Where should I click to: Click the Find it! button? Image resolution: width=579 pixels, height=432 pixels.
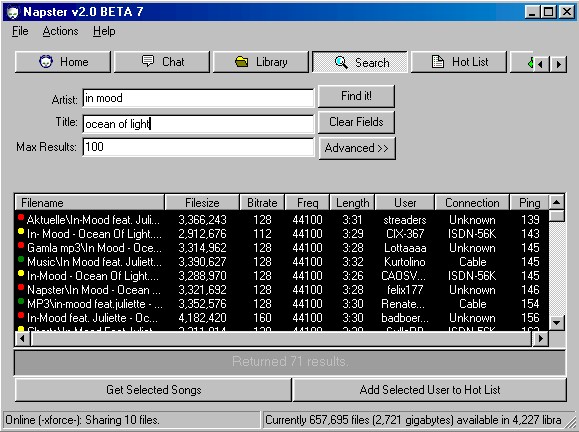356,96
